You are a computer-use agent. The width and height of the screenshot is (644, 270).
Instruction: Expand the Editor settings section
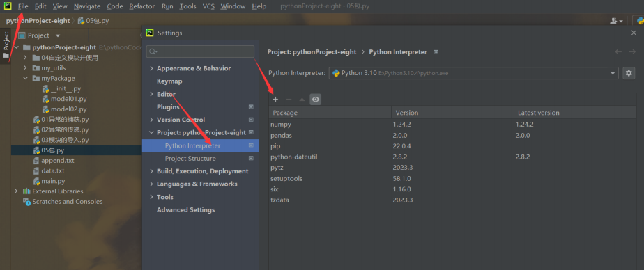coord(151,94)
